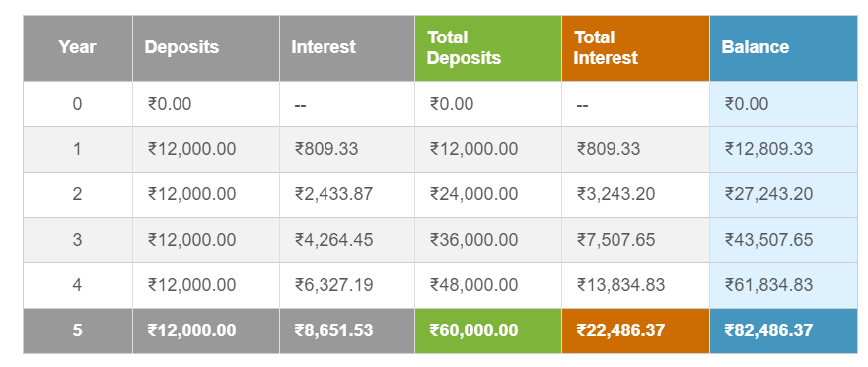Click the Interest column header
Viewport: 868px width, 367px height.
[347, 48]
